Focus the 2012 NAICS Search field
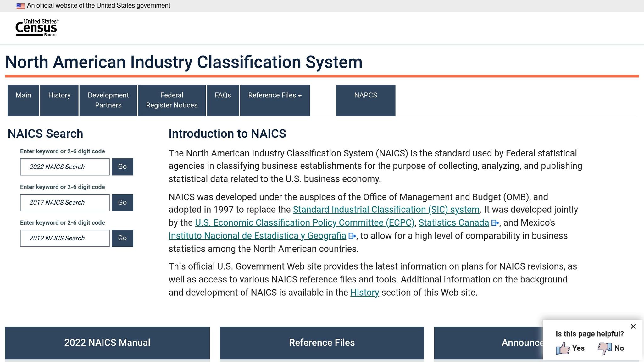Image resolution: width=644 pixels, height=362 pixels. [x=65, y=238]
